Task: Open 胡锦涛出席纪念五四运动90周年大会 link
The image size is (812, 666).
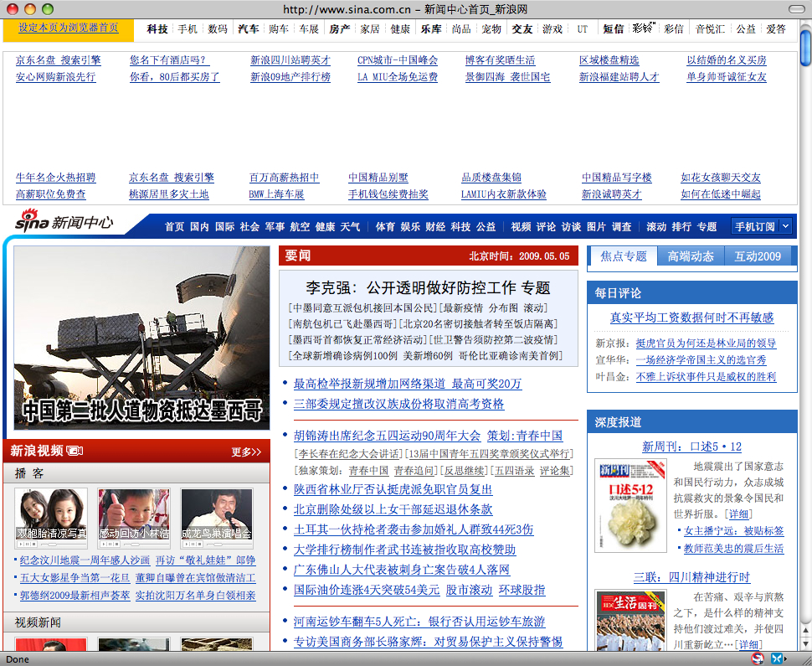Action: coord(387,436)
